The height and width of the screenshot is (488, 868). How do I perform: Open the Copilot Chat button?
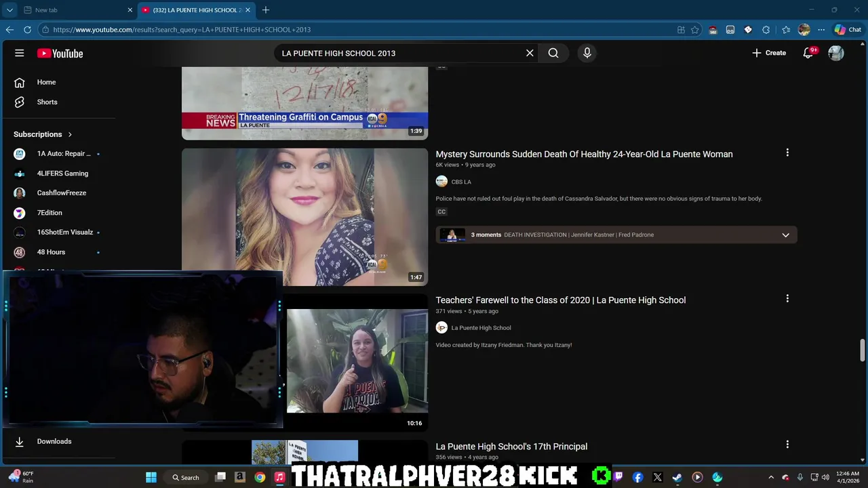[x=848, y=30]
